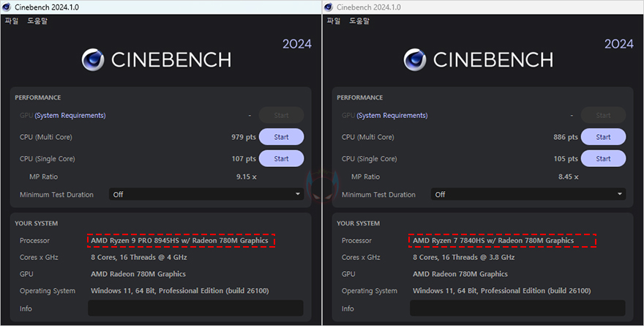This screenshot has width=644, height=326.
Task: Click AMD Radeon 780M Graphics GPU value, left window
Action: [x=138, y=274]
